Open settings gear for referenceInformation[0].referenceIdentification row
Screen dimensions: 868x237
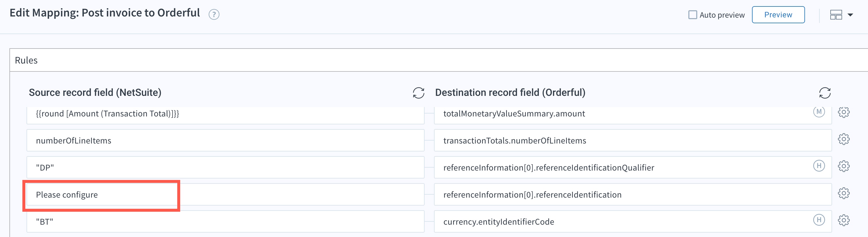(x=843, y=193)
